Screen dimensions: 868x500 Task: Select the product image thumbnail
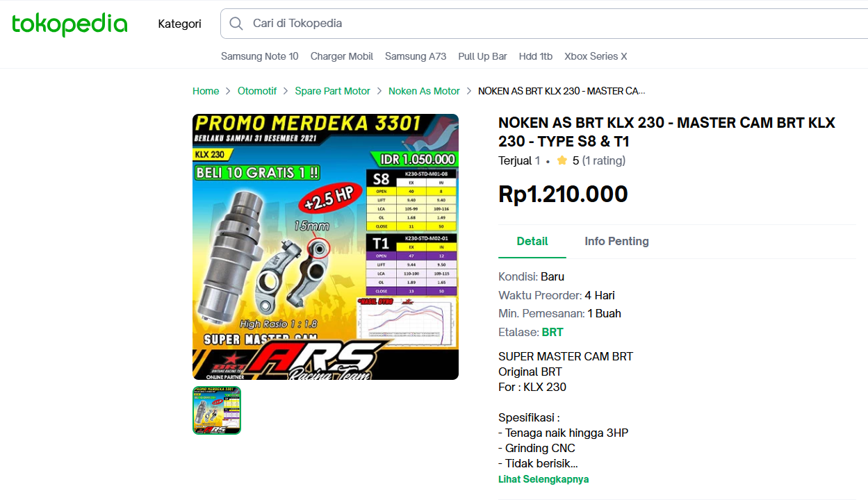point(217,410)
